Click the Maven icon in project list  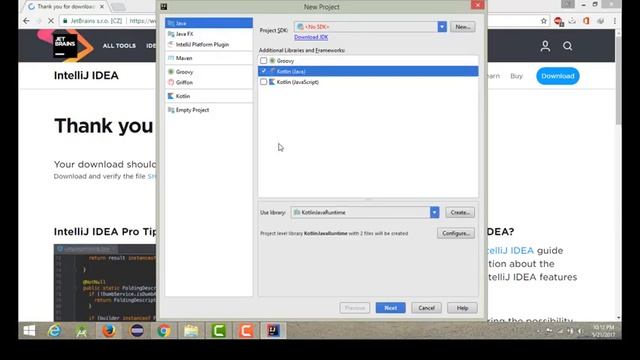click(x=171, y=58)
